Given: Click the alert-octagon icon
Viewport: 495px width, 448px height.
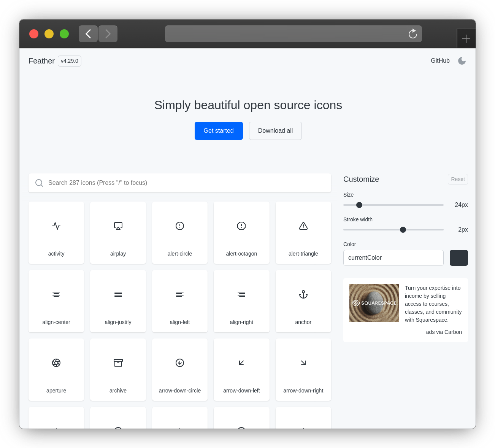Looking at the screenshot, I should (x=241, y=226).
